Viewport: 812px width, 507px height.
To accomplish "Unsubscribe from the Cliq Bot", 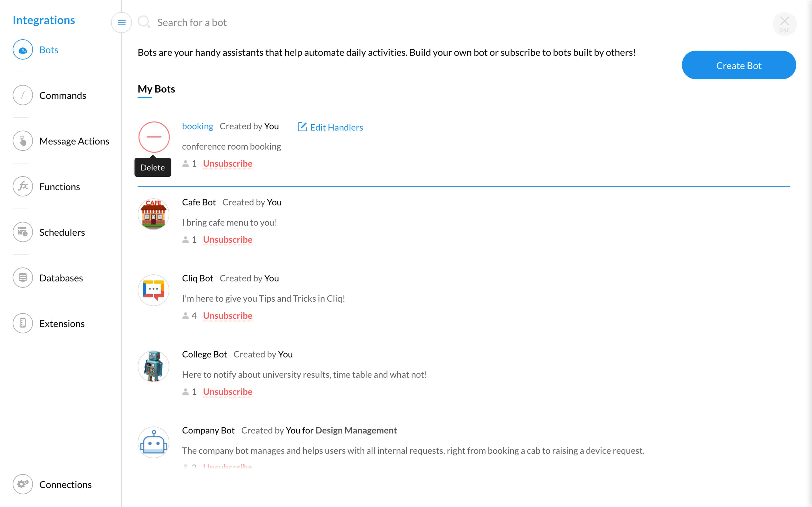I will (x=227, y=316).
